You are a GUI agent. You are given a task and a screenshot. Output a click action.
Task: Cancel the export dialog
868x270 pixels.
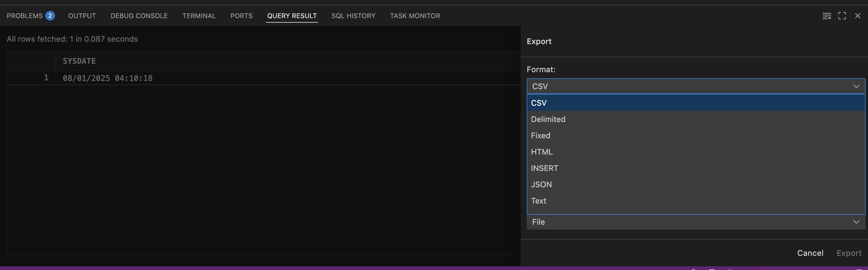point(810,253)
